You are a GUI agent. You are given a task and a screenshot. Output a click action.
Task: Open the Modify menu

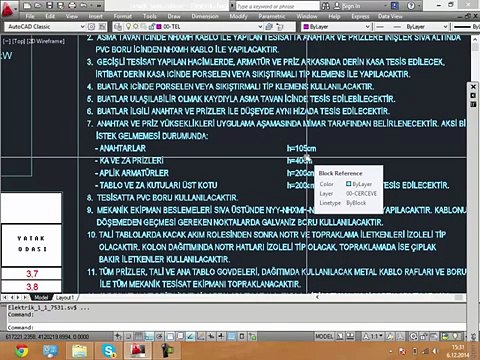pyautogui.click(x=238, y=16)
